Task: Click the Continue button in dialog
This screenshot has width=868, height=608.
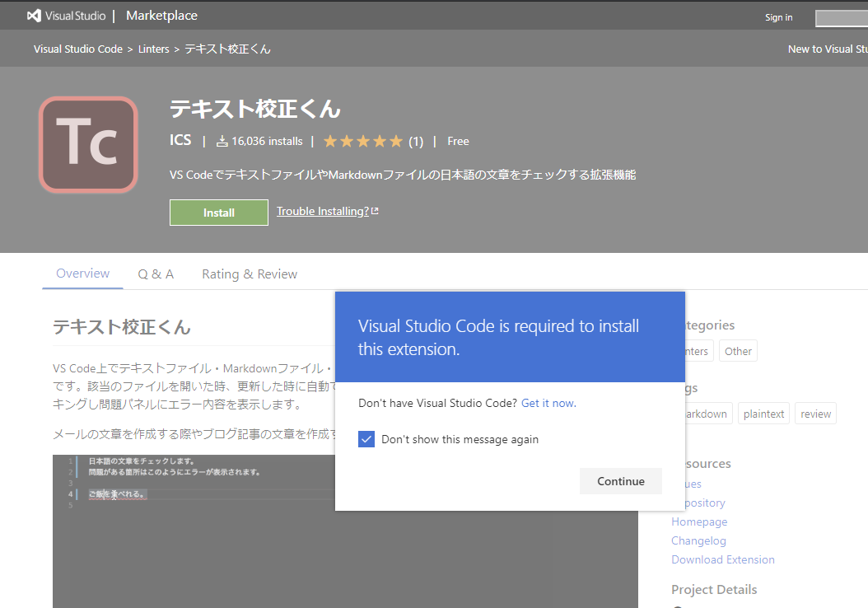Action: pyautogui.click(x=621, y=481)
